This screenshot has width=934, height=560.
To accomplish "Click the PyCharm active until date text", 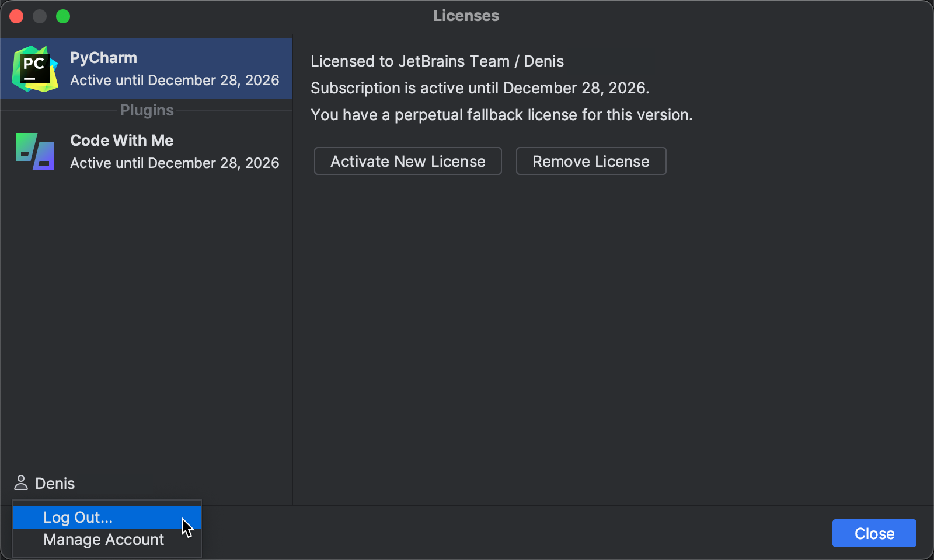I will point(175,80).
